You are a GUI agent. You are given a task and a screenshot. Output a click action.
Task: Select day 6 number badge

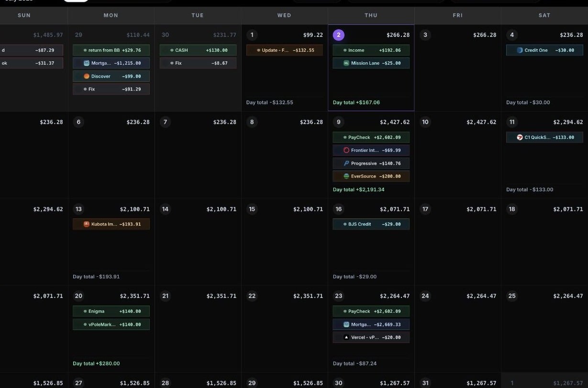(78, 122)
